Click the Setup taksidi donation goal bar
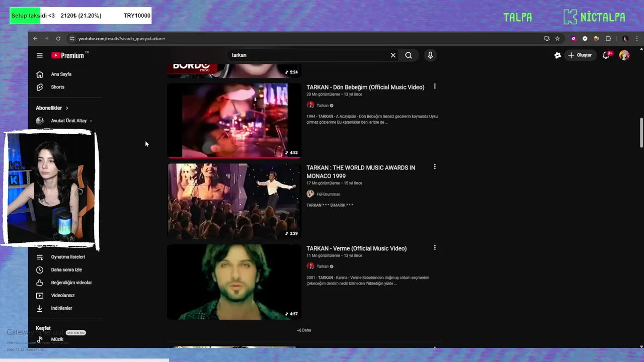Image resolution: width=644 pixels, height=362 pixels. pos(80,16)
